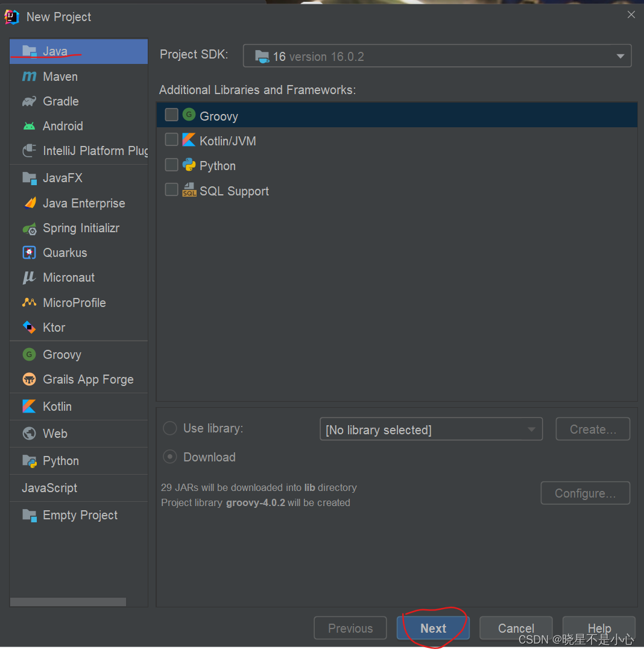The width and height of the screenshot is (644, 652).
Task: Select the Ktor project icon
Action: [29, 328]
